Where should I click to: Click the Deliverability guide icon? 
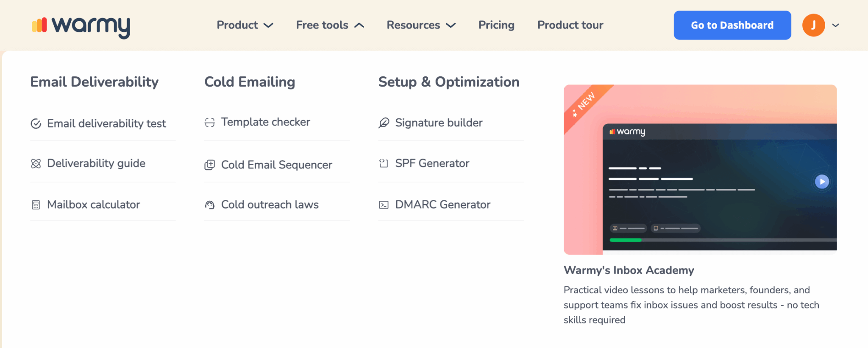(36, 163)
